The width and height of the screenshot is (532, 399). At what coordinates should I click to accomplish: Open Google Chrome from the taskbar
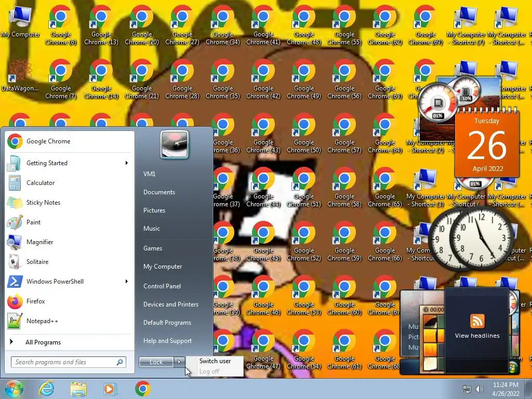click(x=142, y=389)
